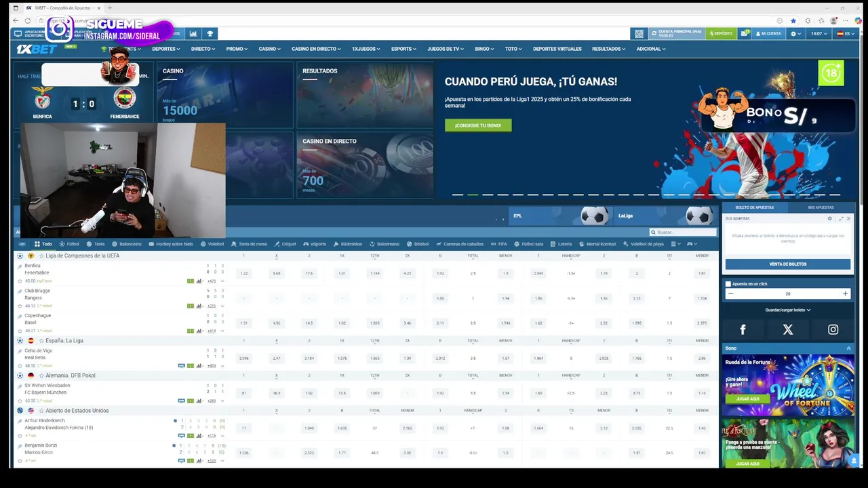Open the CASINO EN DIRECTO menu
The height and width of the screenshot is (488, 868).
coord(316,49)
